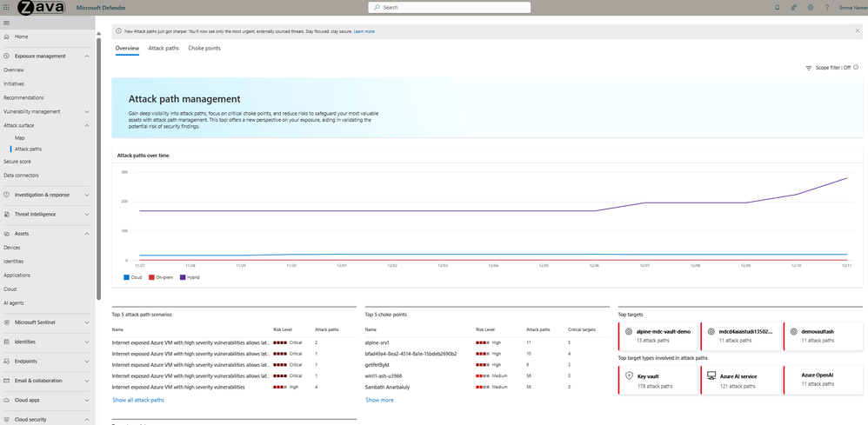Collapse the Attack surface group

[x=87, y=126]
